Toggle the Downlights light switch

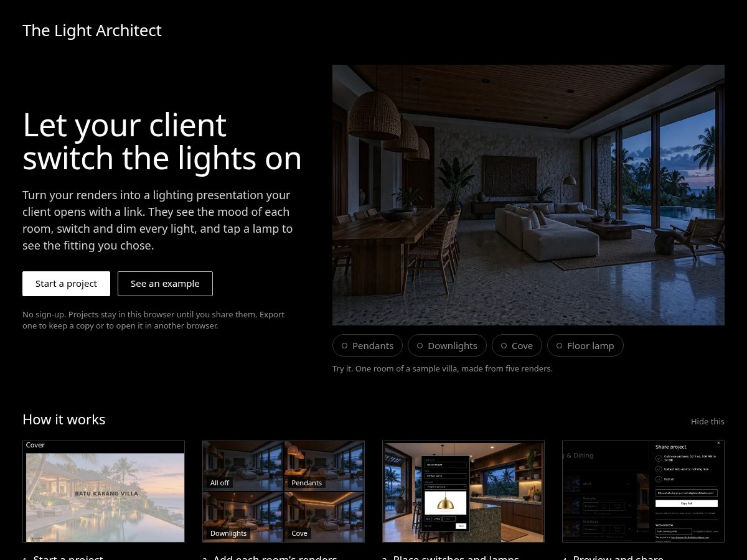447,345
